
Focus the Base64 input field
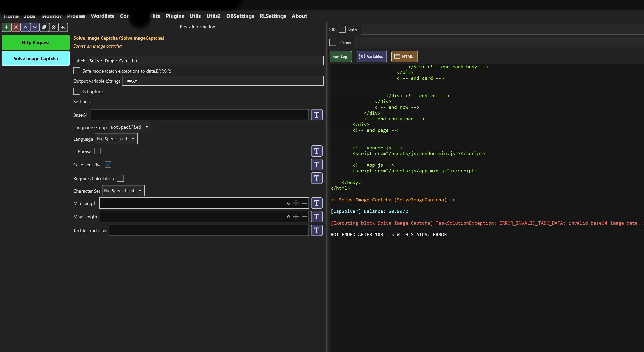click(200, 115)
